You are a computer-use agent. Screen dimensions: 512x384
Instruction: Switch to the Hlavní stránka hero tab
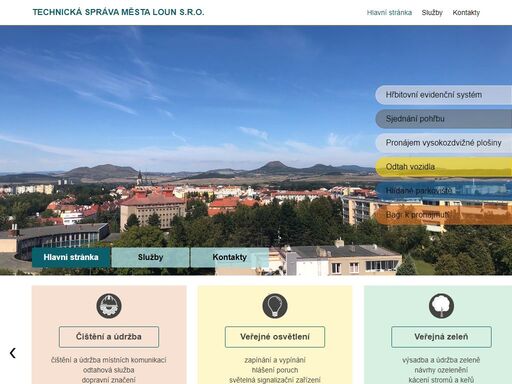click(71, 257)
